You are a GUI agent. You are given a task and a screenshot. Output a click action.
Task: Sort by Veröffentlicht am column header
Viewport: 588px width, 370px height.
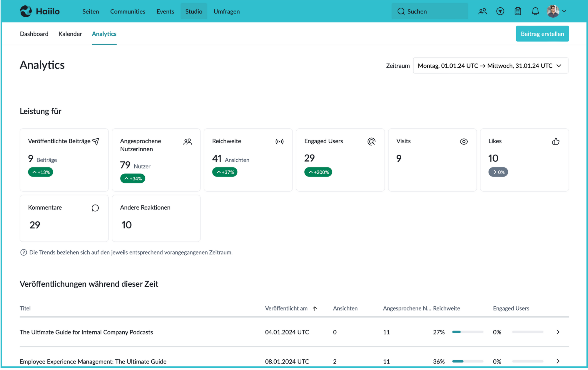[286, 308]
